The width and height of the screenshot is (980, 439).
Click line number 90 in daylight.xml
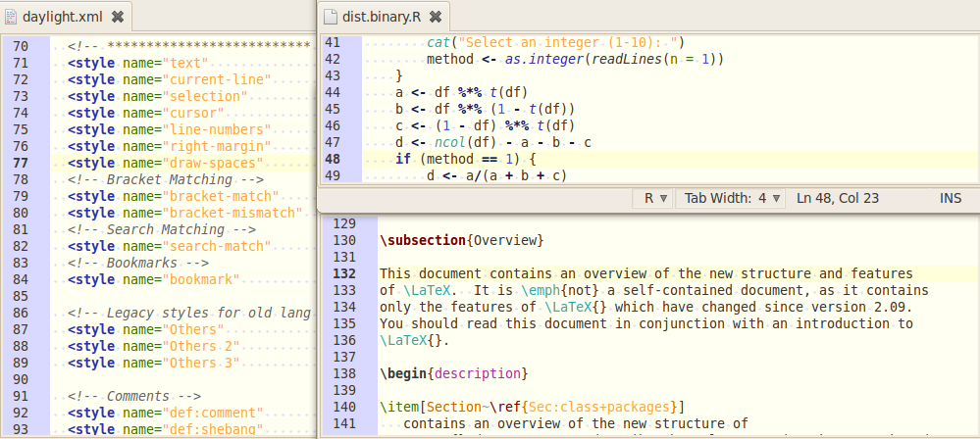tap(21, 379)
